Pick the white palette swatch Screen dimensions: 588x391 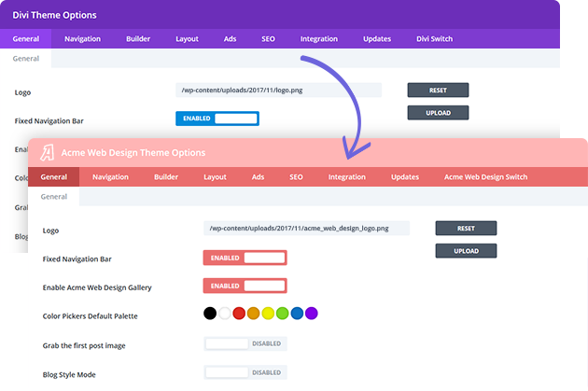(225, 313)
